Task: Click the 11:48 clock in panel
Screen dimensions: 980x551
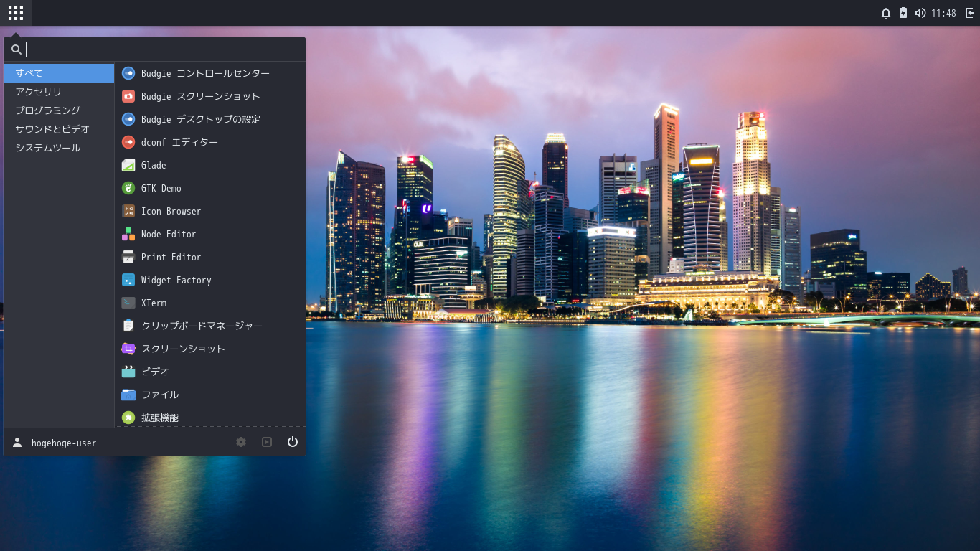Action: tap(943, 13)
